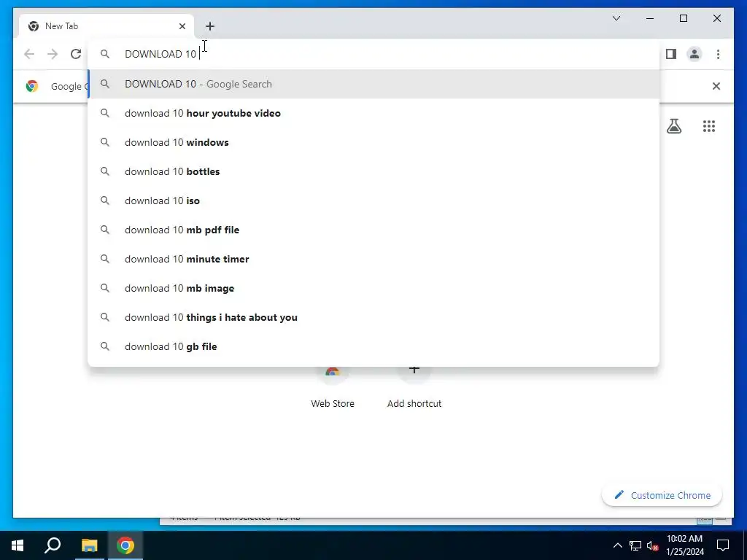Screen dimensions: 747x560
Task: Show hidden system tray icons
Action: tap(617, 545)
